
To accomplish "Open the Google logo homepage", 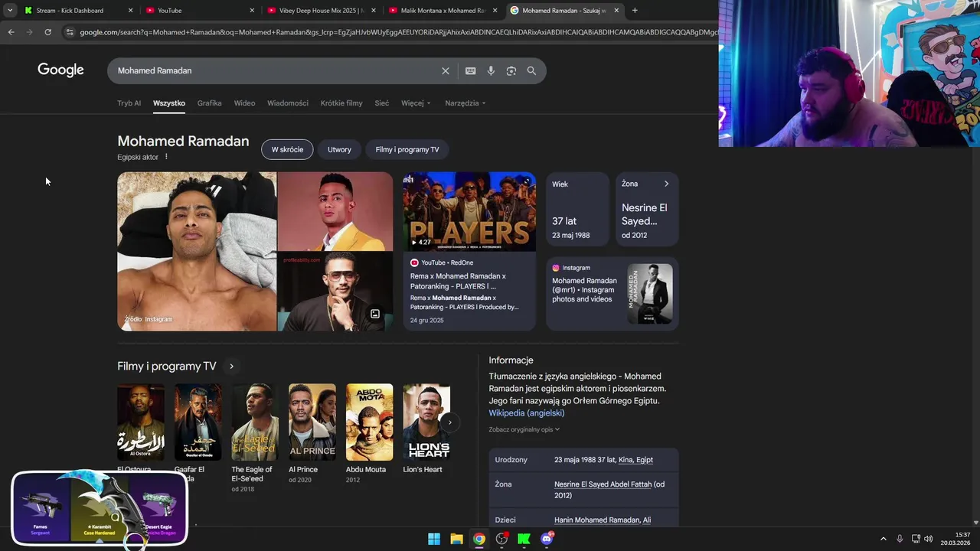I will point(60,70).
